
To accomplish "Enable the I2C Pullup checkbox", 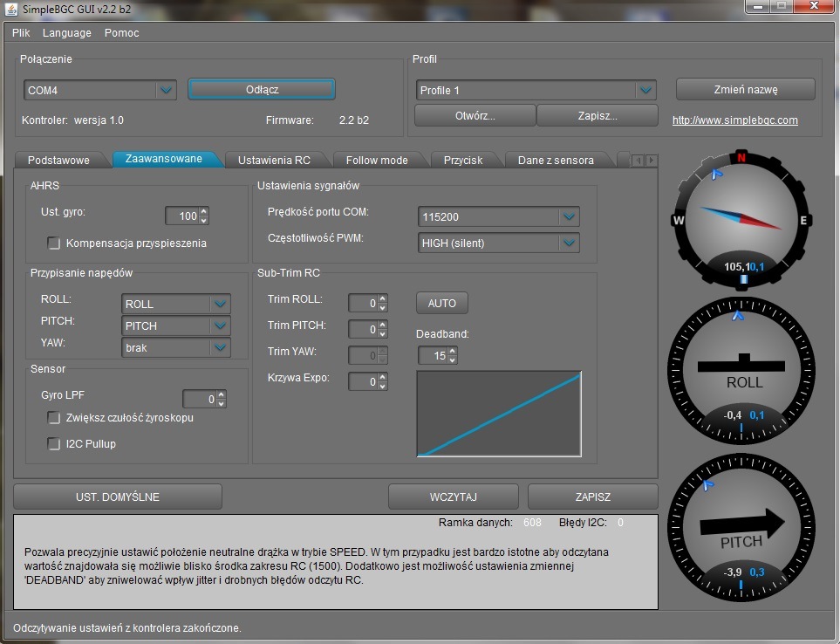I will tap(54, 444).
